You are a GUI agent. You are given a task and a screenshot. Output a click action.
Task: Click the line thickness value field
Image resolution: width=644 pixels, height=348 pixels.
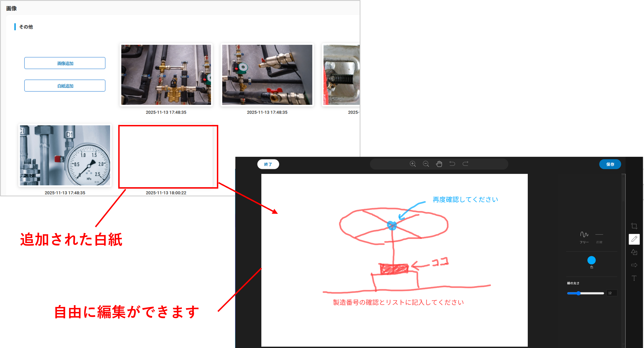click(612, 293)
